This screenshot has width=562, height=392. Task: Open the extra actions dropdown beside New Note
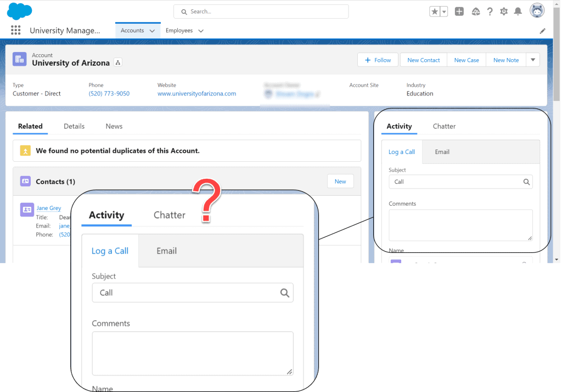point(533,59)
